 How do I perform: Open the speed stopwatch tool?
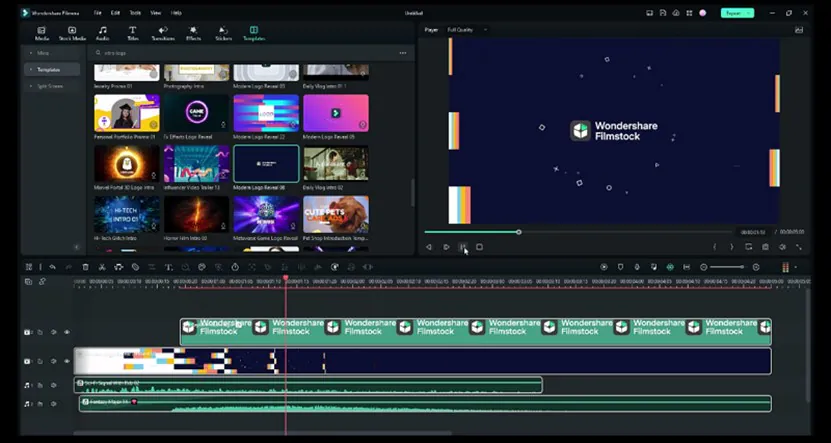click(235, 267)
